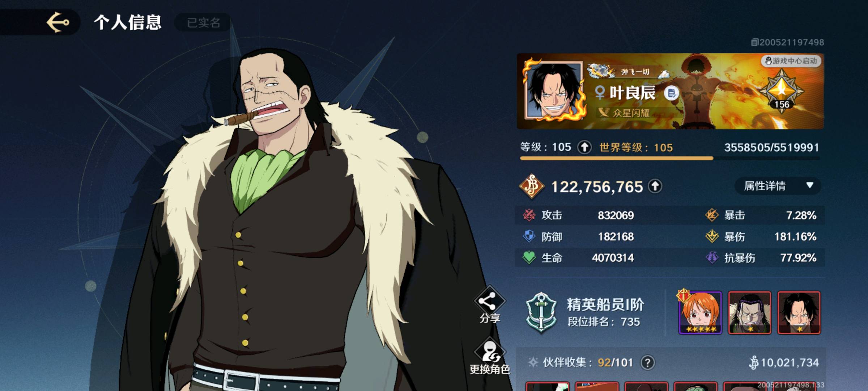Screen dimensions: 868x391
Task: Open the help question mark near 伙伴收集
Action: point(647,362)
